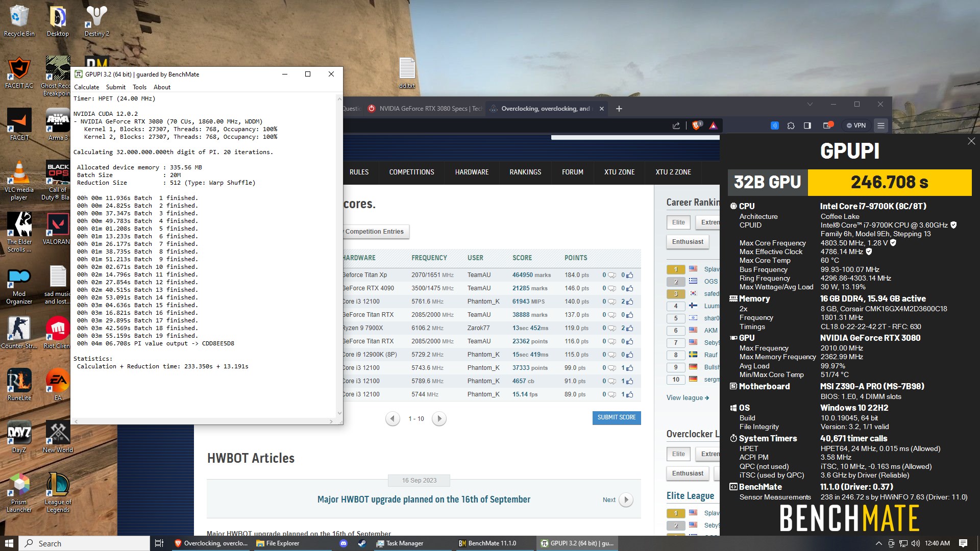Select the EA app desktop icon
Viewport: 980px width, 551px height.
point(58,385)
